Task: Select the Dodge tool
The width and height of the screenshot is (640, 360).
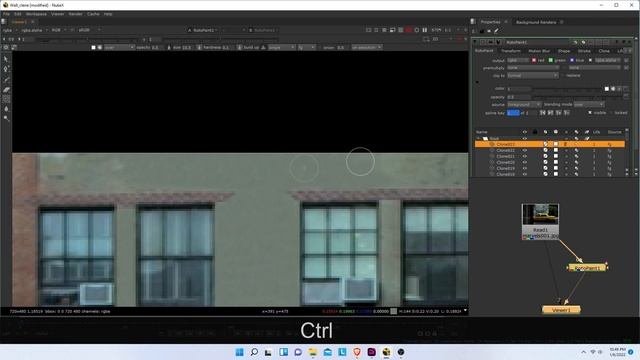Action: (x=6, y=118)
